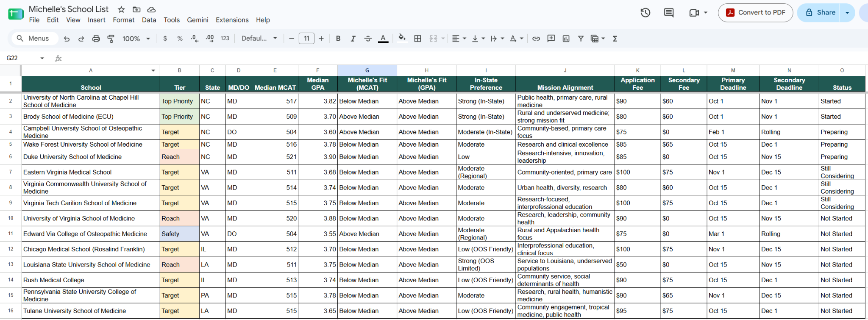Open the functions sigma icon

pos(615,39)
